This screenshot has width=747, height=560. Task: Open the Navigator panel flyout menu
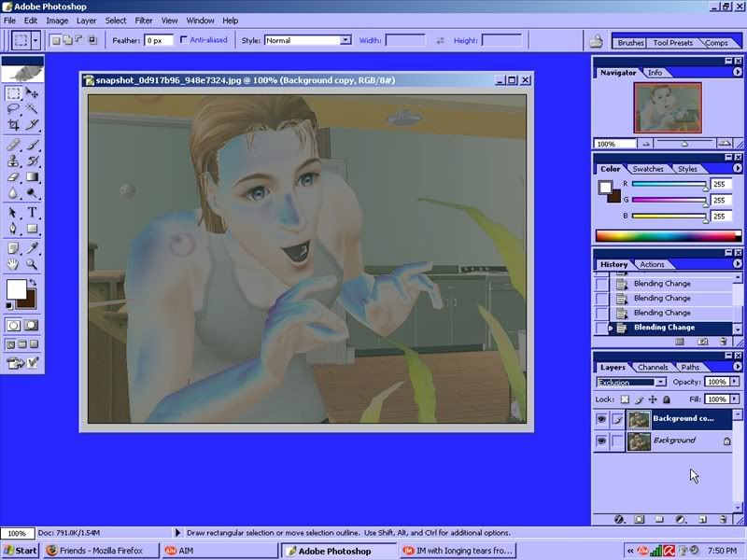[738, 72]
